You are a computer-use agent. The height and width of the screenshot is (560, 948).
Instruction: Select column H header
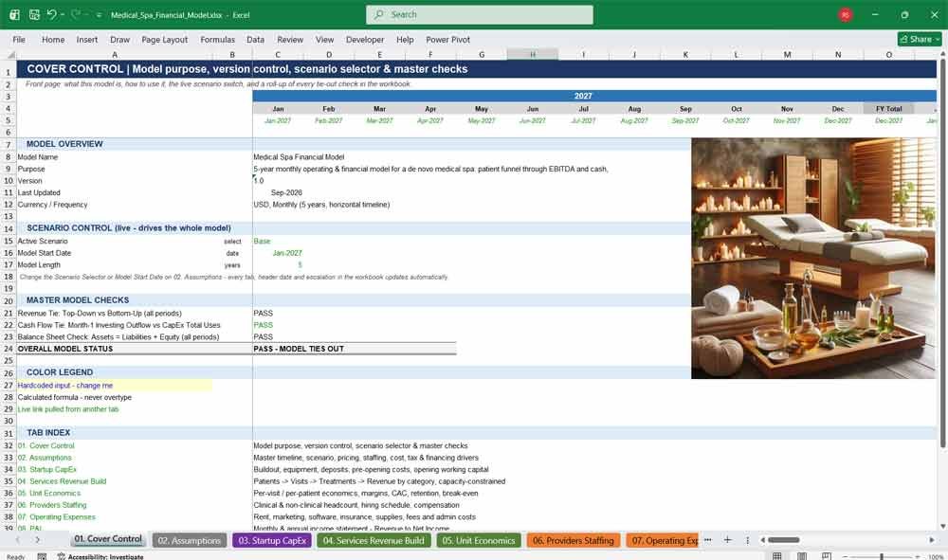(x=533, y=54)
